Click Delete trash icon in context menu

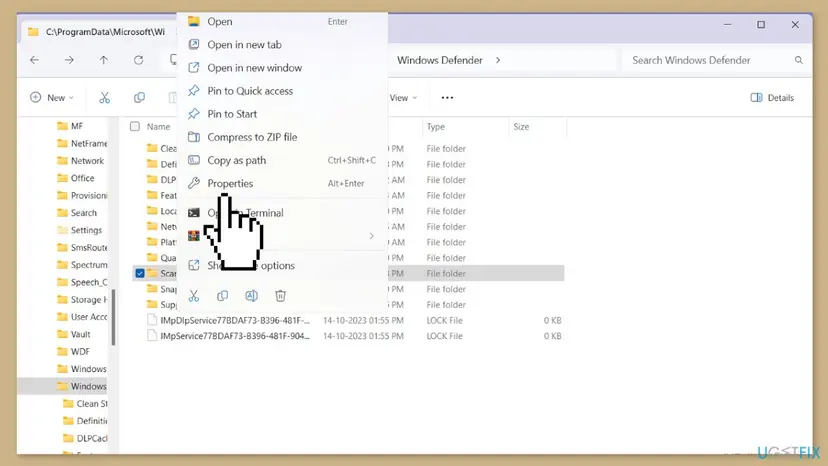(x=280, y=296)
